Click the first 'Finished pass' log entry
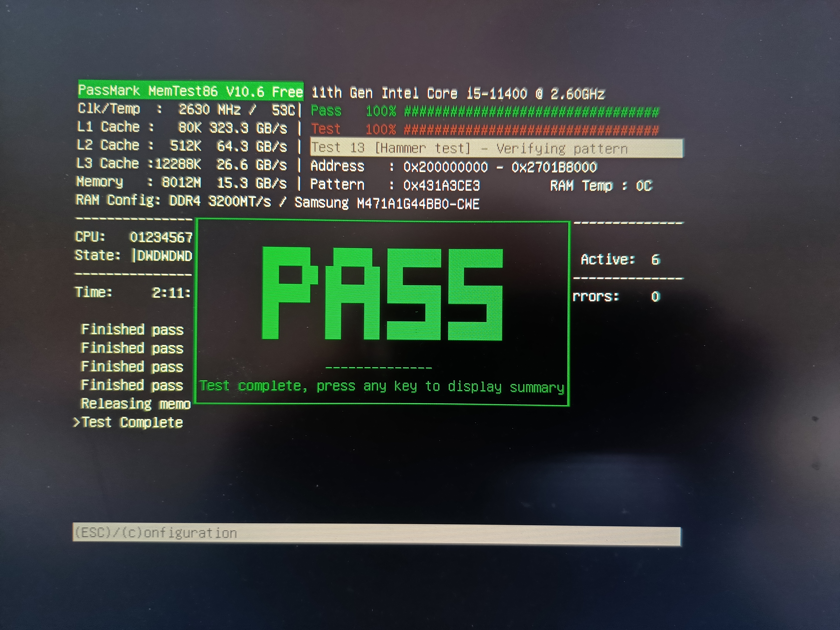 point(132,330)
